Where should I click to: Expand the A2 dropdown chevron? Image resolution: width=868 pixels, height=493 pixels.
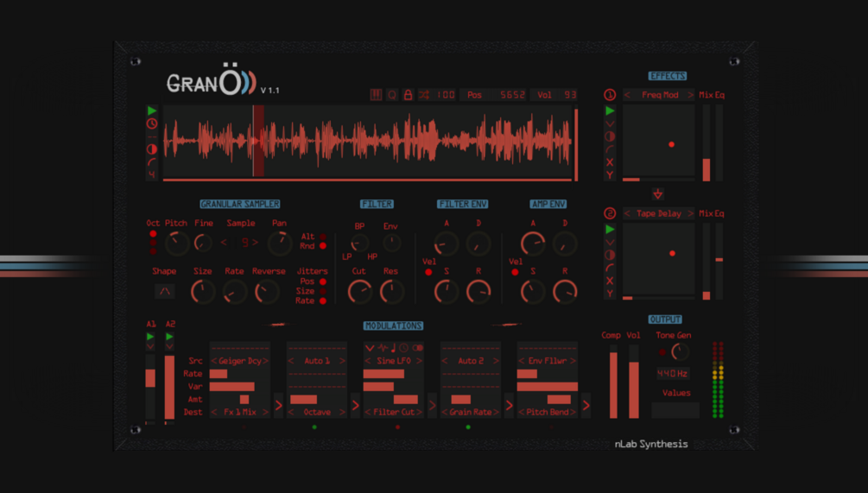pyautogui.click(x=169, y=347)
